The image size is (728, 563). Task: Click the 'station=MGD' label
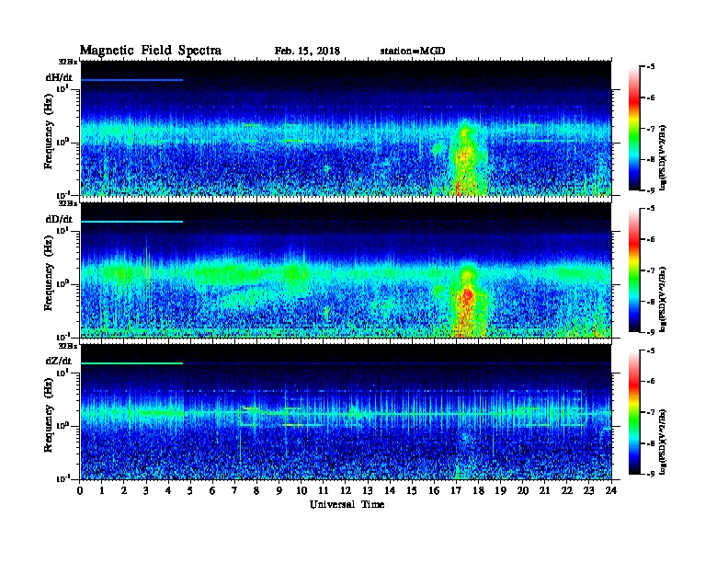[413, 52]
